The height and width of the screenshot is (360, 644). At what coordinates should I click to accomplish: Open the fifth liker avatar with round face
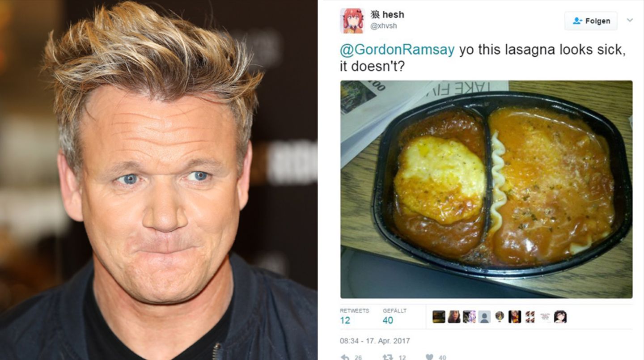[x=500, y=317]
